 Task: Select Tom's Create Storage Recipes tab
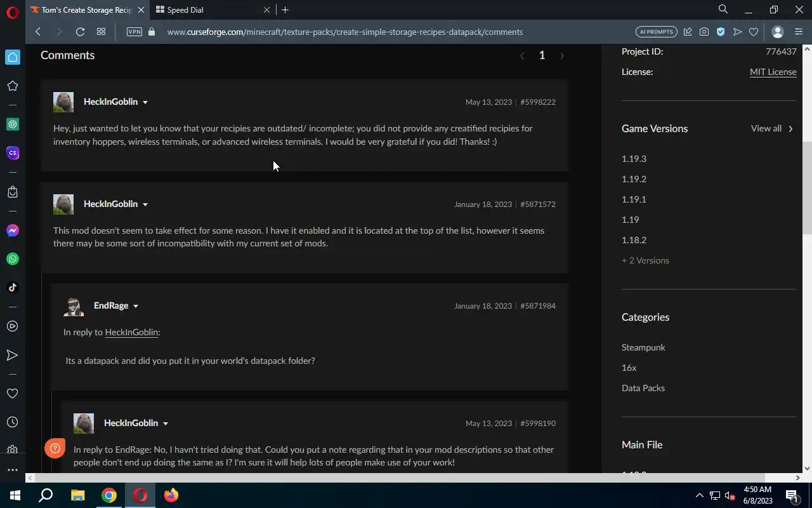(x=88, y=10)
